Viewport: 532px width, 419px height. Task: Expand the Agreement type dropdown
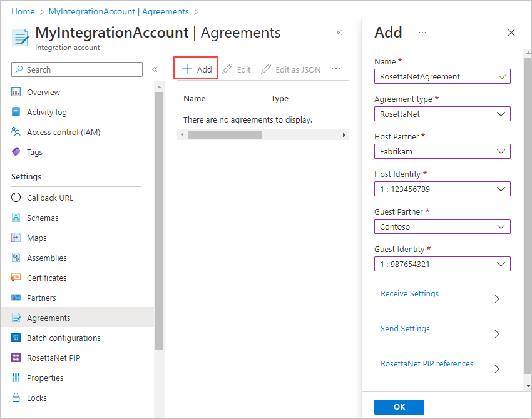coord(442,114)
